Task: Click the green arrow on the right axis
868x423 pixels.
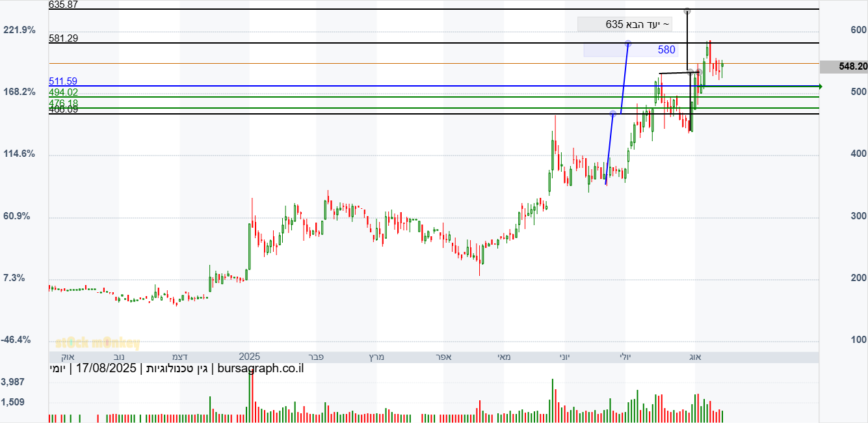Action: (818, 86)
